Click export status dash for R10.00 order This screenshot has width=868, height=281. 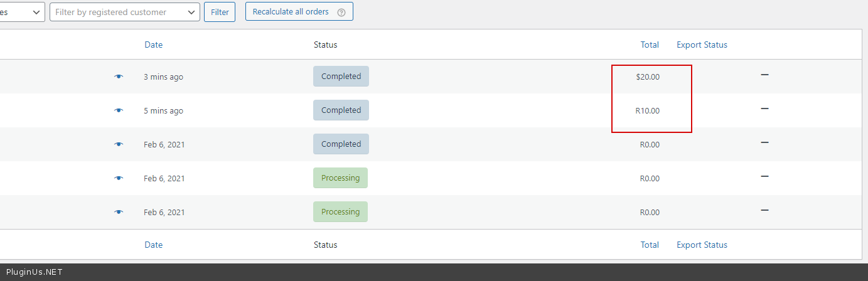click(x=764, y=109)
